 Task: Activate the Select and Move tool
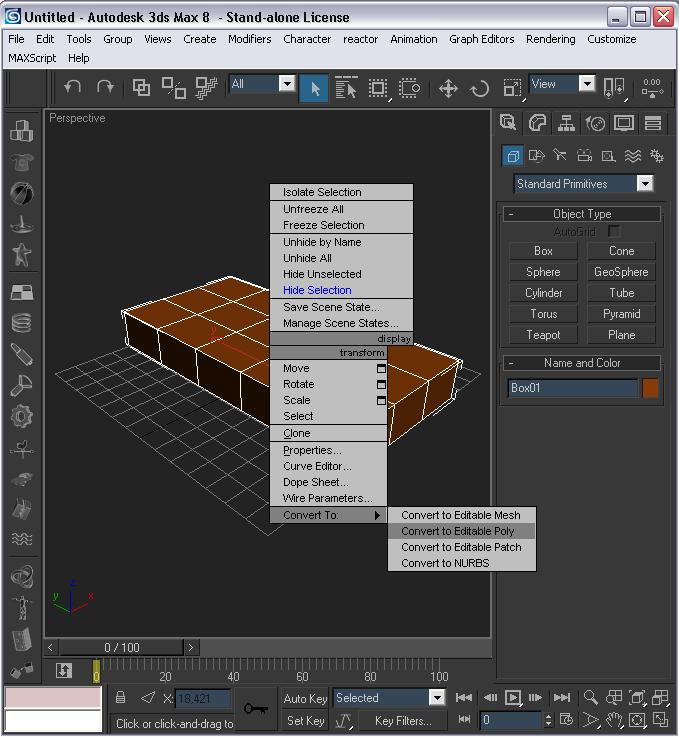pos(448,88)
